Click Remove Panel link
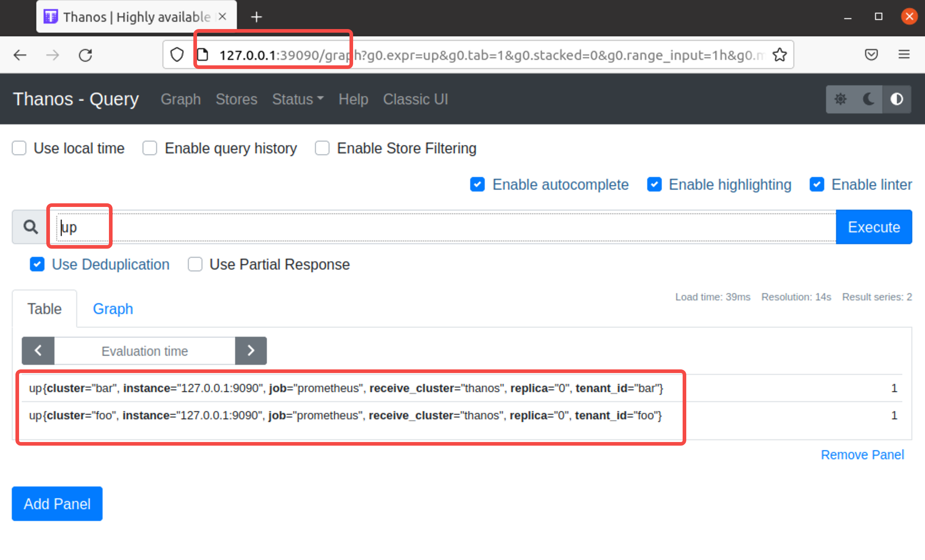 (x=862, y=455)
